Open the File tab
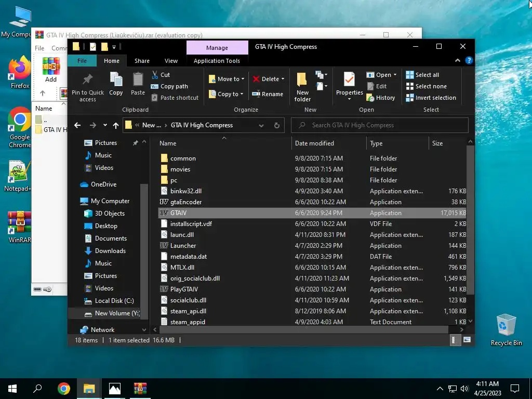Viewport: 532px width, 399px height. pyautogui.click(x=82, y=61)
